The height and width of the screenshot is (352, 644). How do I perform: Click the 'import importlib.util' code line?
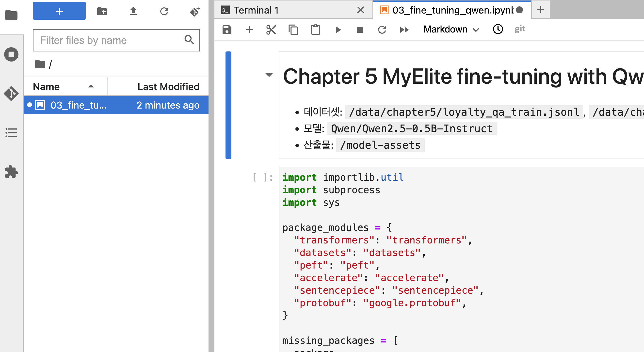pos(343,177)
